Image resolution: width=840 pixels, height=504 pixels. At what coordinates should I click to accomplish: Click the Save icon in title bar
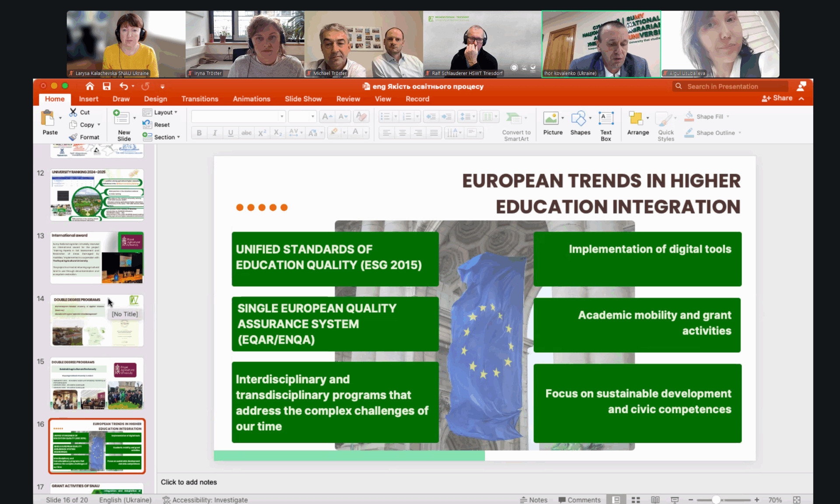(x=106, y=86)
